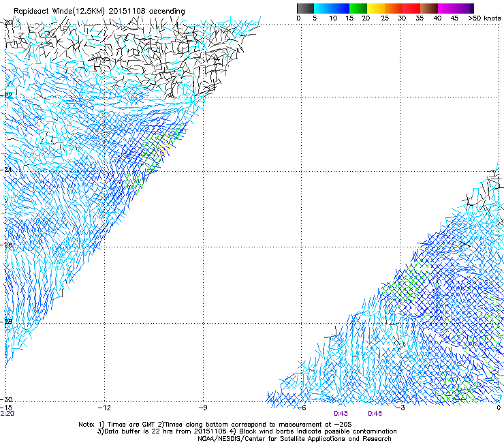
Task: Click the longitude label '-3'
Action: (x=400, y=408)
